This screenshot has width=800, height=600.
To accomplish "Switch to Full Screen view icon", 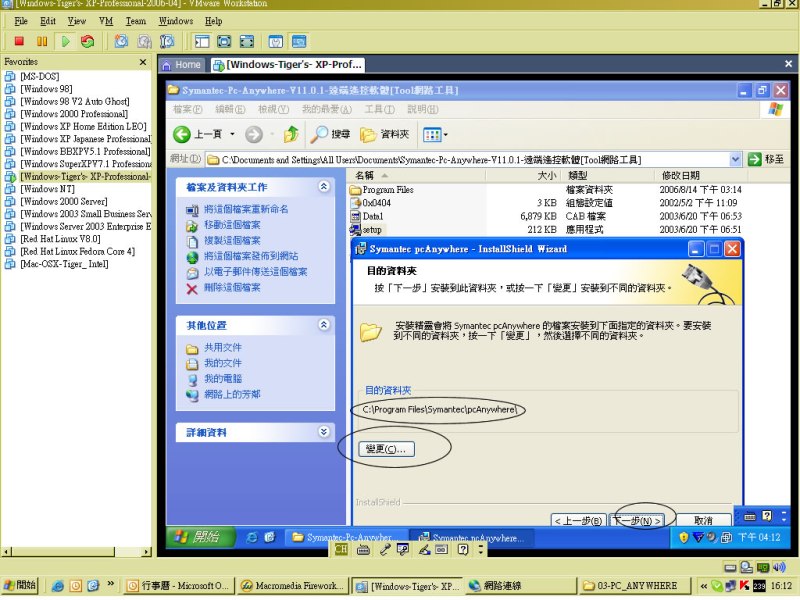I will (224, 41).
